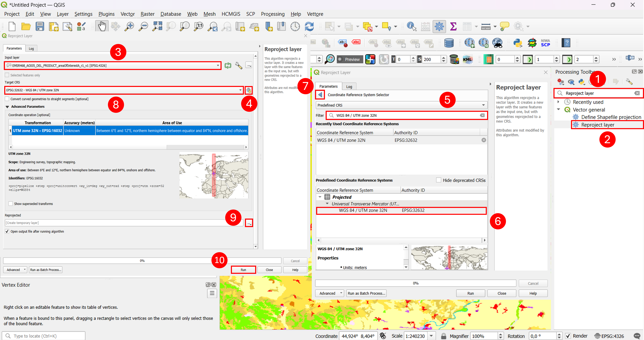Activate the Zoom In magnifier tool

click(x=129, y=26)
